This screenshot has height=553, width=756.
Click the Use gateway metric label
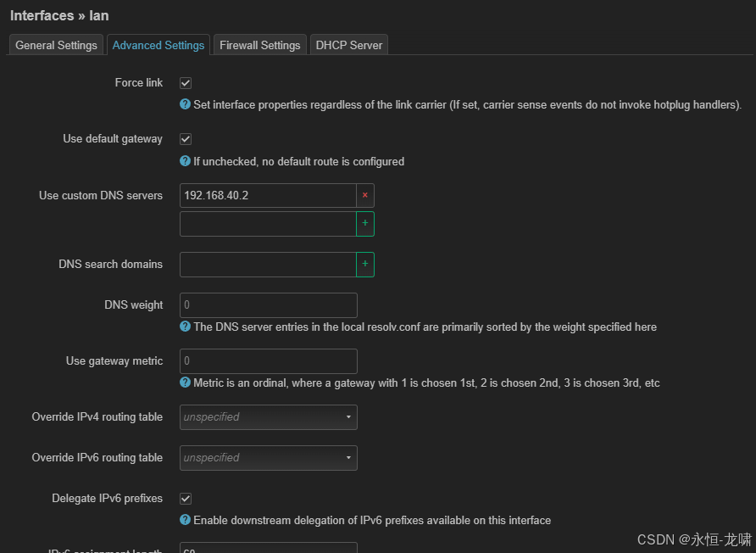(114, 361)
